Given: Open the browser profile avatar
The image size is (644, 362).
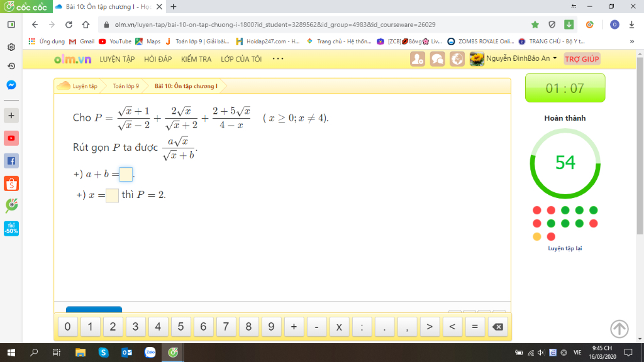Looking at the screenshot, I should (x=614, y=25).
